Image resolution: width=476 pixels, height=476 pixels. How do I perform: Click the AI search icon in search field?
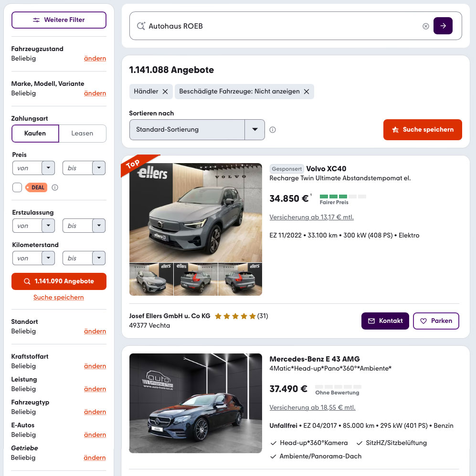tap(141, 26)
